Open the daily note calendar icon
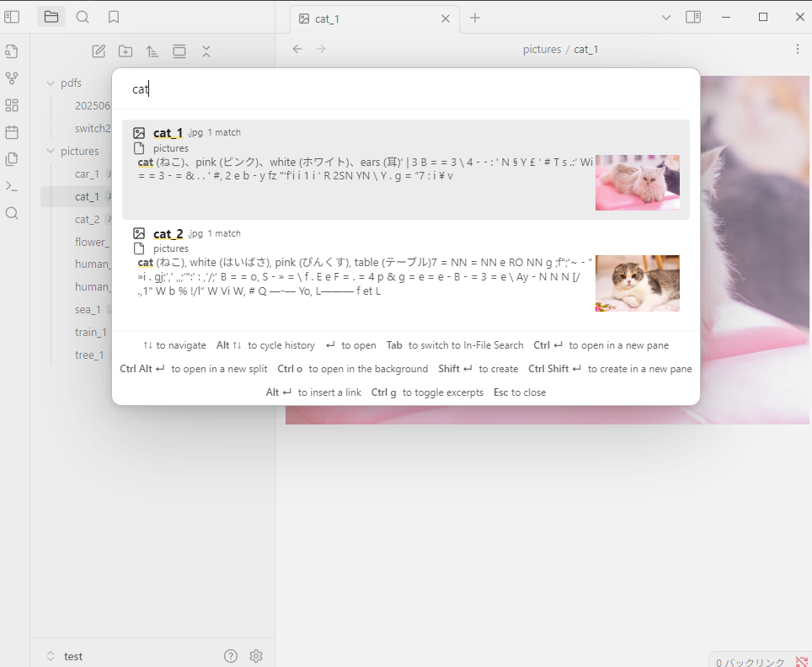 pos(12,132)
